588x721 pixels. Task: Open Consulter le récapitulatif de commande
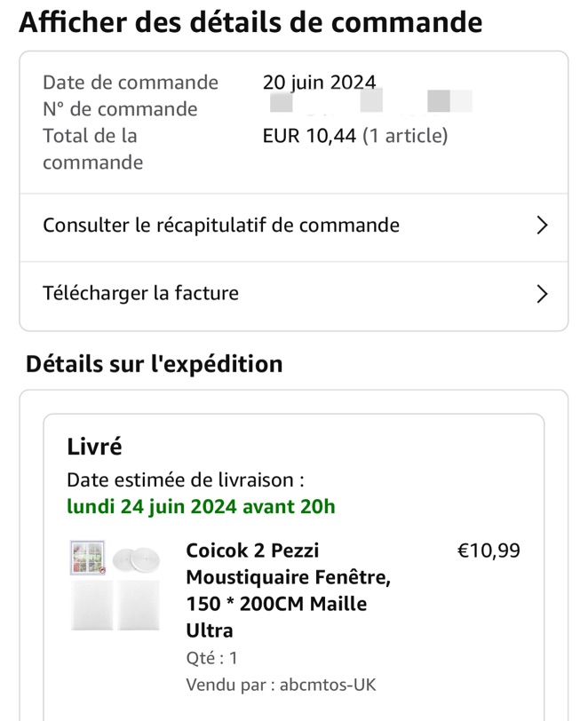coord(293,226)
